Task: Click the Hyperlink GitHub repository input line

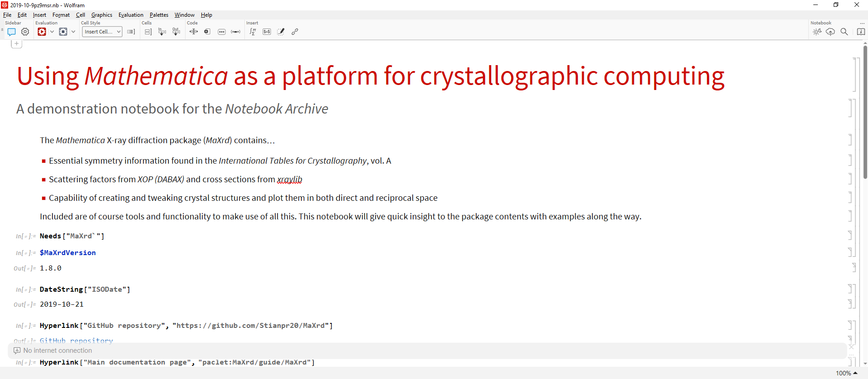Action: pos(186,326)
